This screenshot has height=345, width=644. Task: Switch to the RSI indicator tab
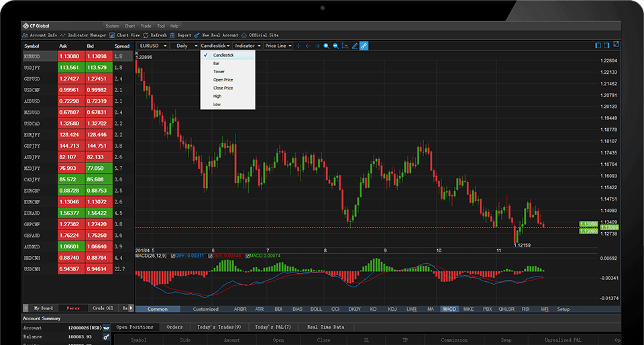[526, 309]
